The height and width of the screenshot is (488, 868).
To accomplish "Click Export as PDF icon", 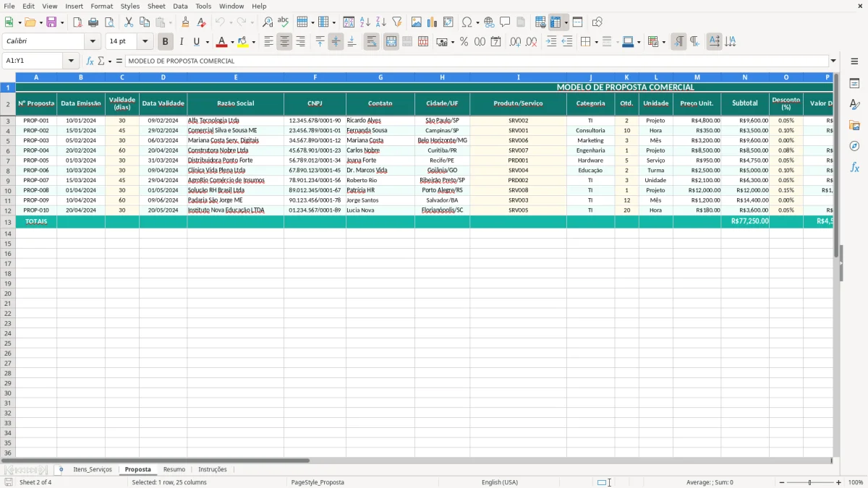I will [77, 22].
